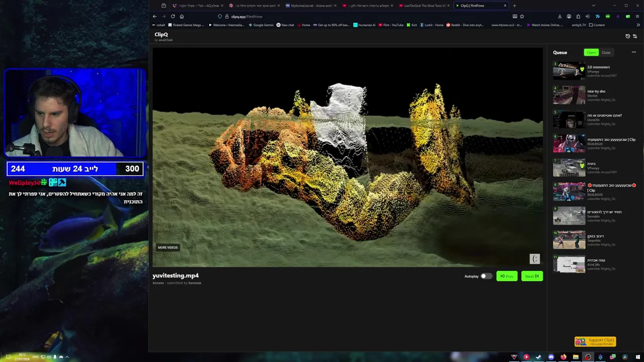The height and width of the screenshot is (362, 644).
Task: Close the ClipQ | FlintPrime tab
Action: pyautogui.click(x=505, y=6)
